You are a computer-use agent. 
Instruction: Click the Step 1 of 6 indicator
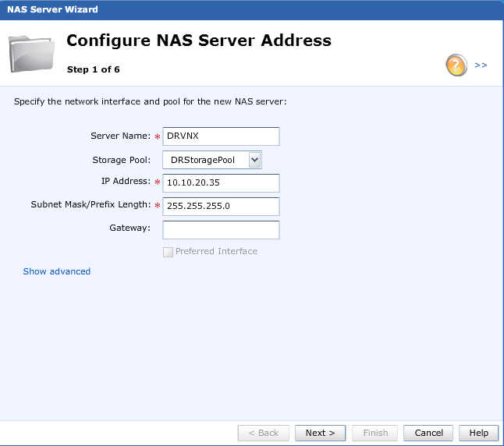(93, 69)
